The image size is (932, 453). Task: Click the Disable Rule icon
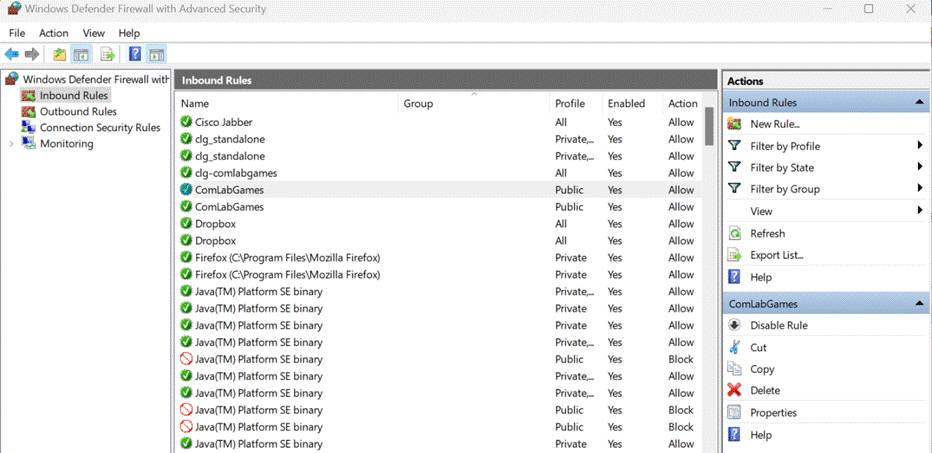[x=735, y=325]
